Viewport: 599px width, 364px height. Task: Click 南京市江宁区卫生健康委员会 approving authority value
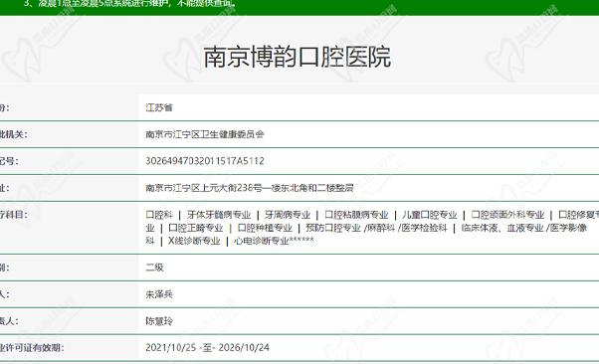[205, 134]
